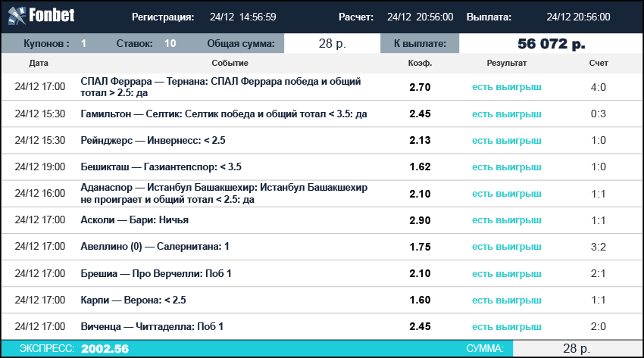Click the date 24/12 19:00 of Бешикташ row
644x358 pixels.
click(40, 167)
